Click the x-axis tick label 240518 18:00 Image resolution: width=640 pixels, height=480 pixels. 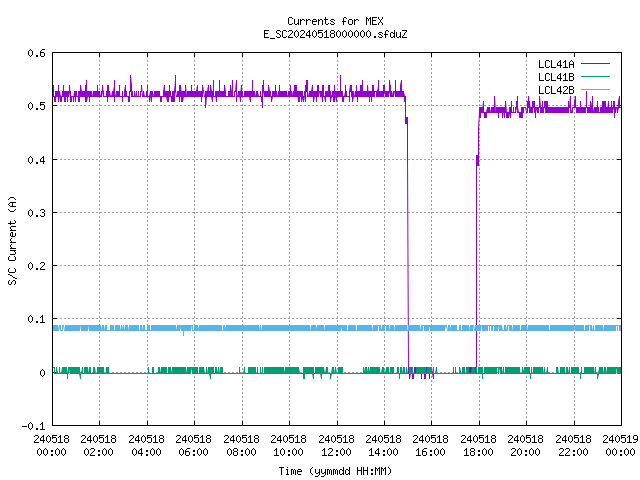(478, 446)
